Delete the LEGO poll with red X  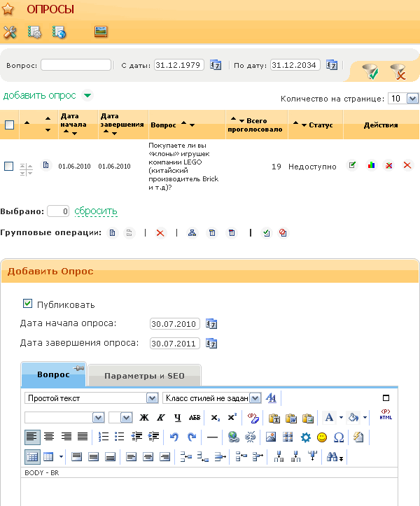407,166
